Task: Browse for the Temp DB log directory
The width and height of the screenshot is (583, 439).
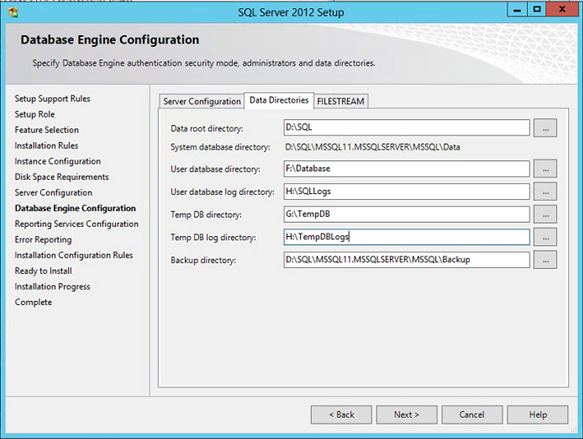Action: coord(545,237)
